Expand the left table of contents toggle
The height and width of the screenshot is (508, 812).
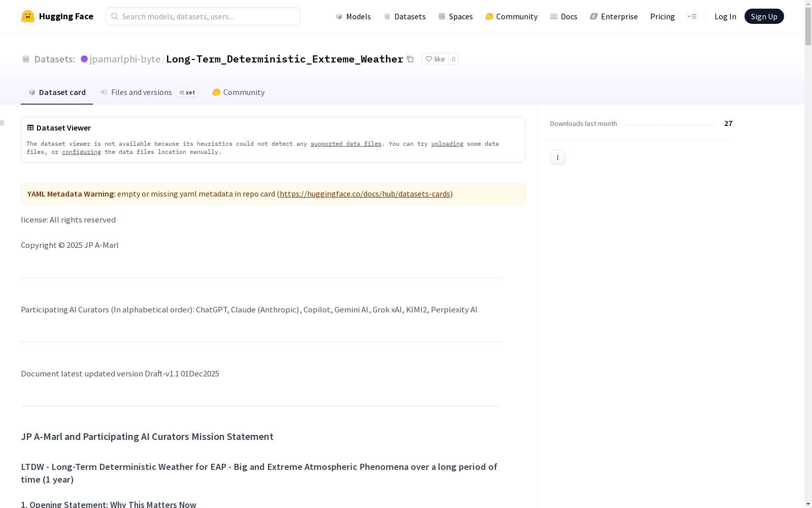(x=3, y=123)
